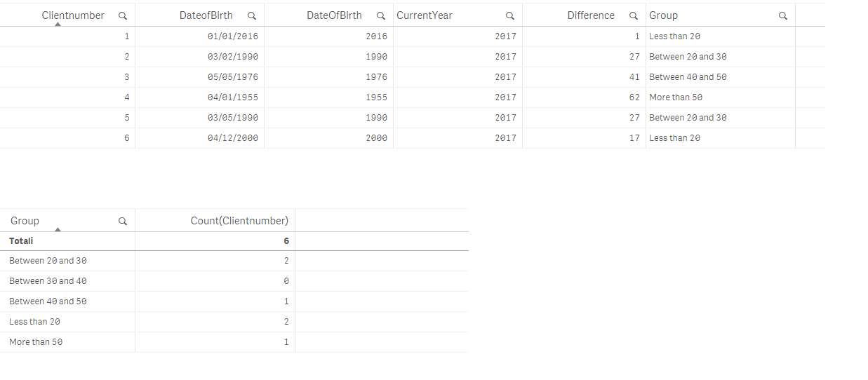
Task: Search the Group column in upper table
Action: pyautogui.click(x=783, y=15)
